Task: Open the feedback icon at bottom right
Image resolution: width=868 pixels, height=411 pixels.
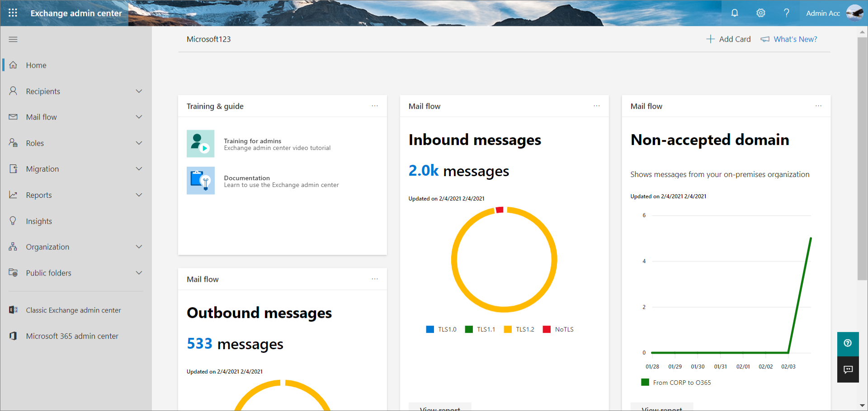Action: pyautogui.click(x=848, y=369)
